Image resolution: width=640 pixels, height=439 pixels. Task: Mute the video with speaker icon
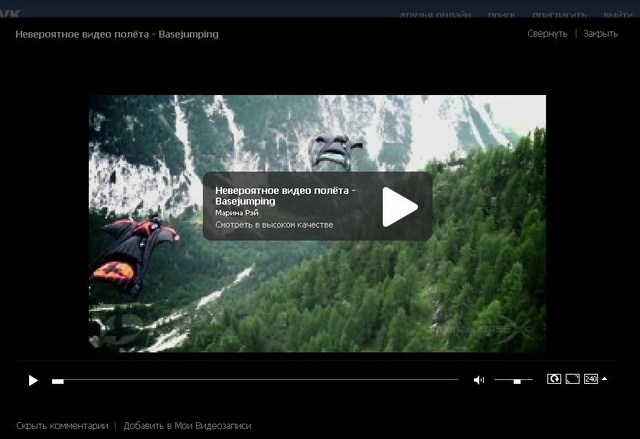click(478, 380)
